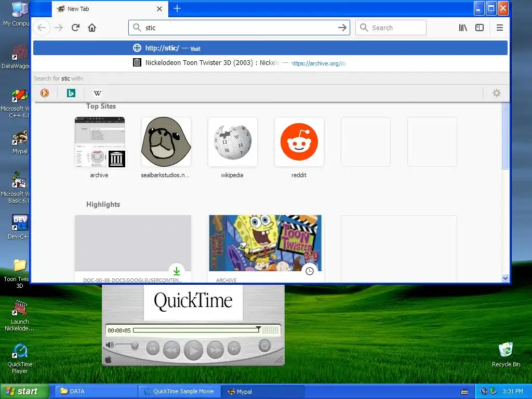Toggle the sidebar view icon

click(x=480, y=28)
